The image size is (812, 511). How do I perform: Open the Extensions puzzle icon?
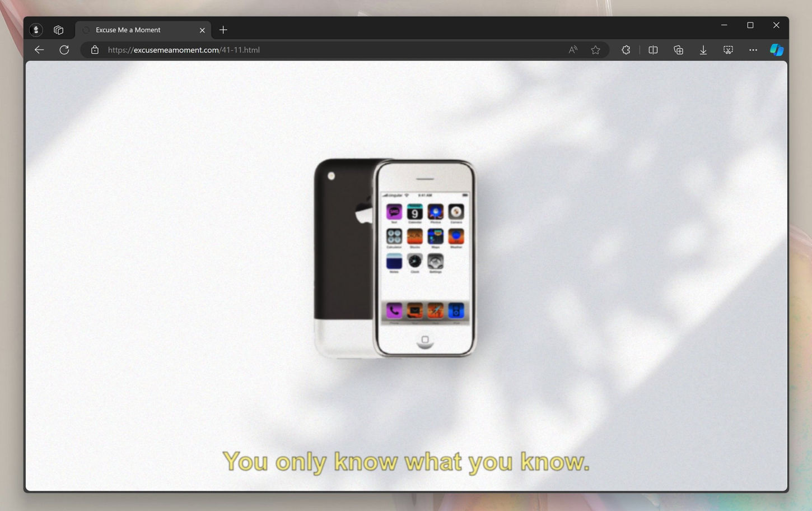tap(626, 50)
